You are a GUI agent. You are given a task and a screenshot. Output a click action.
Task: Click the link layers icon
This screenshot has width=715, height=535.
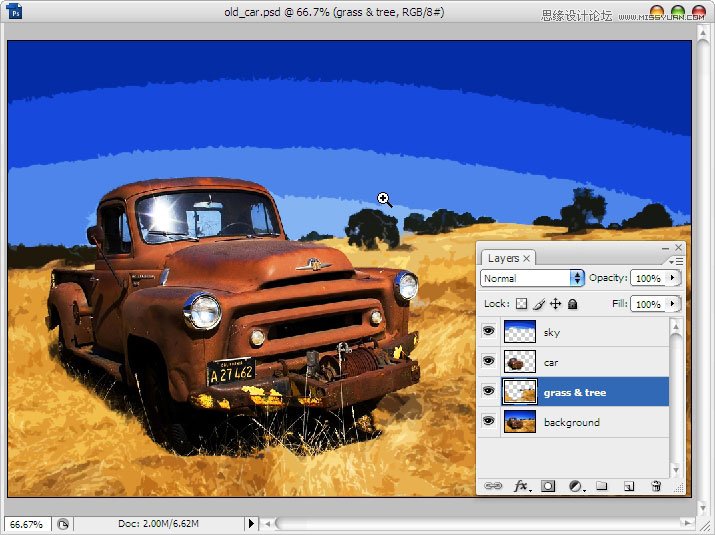pyautogui.click(x=493, y=486)
